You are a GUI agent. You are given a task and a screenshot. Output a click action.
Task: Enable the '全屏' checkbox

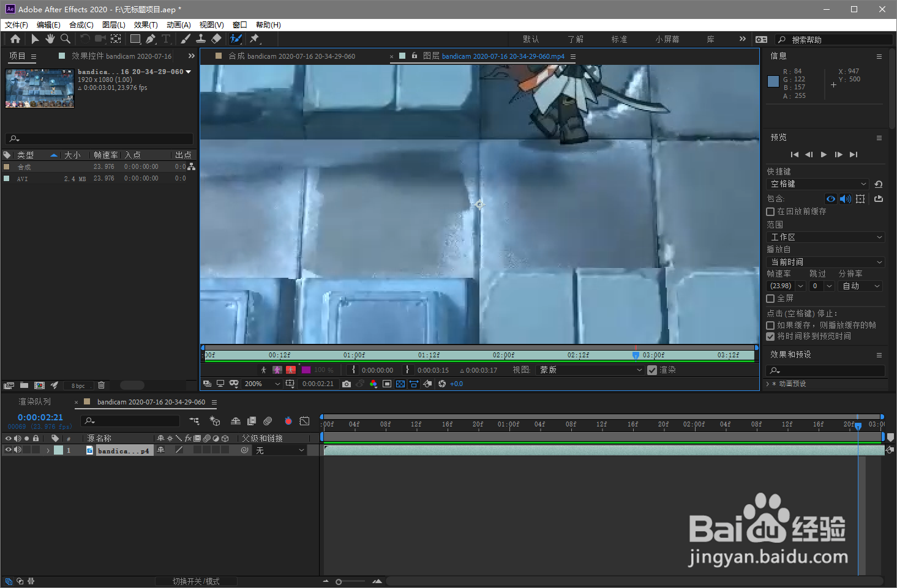[770, 299]
